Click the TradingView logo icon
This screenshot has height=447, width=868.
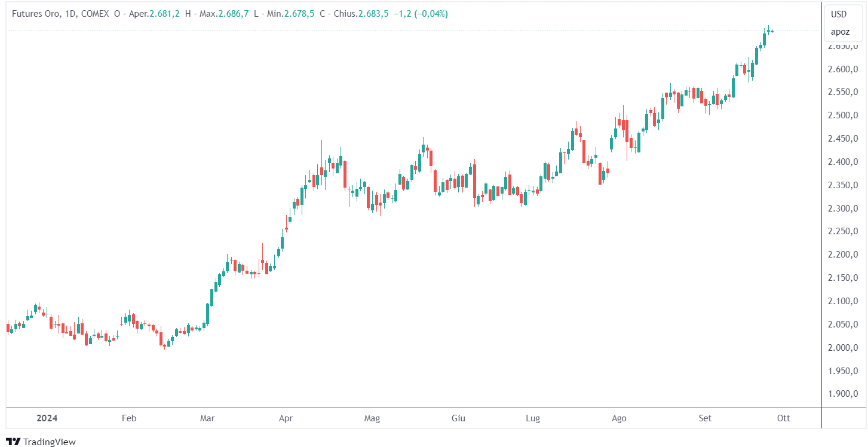click(x=13, y=442)
